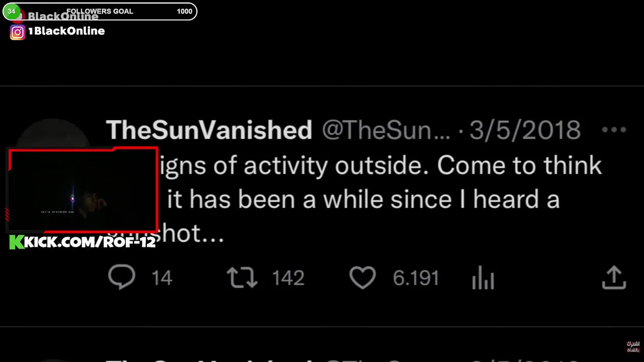
Task: Click the Followers Goal progress bar
Action: 100,11
